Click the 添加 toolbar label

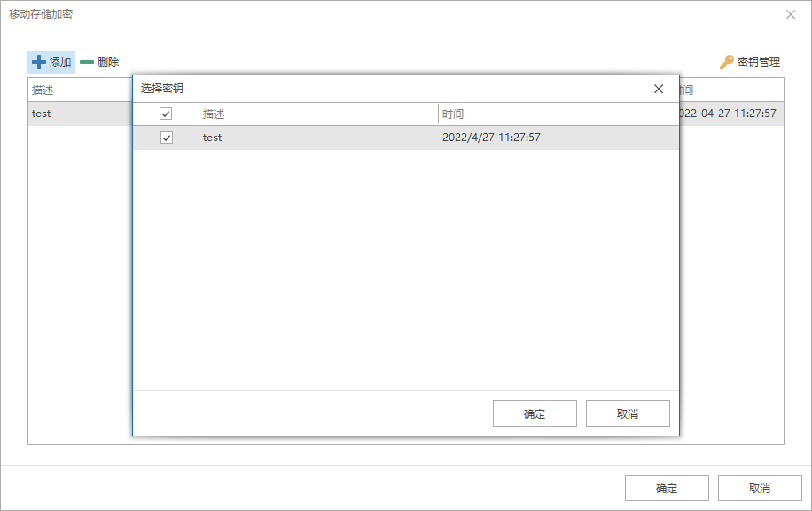(60, 62)
